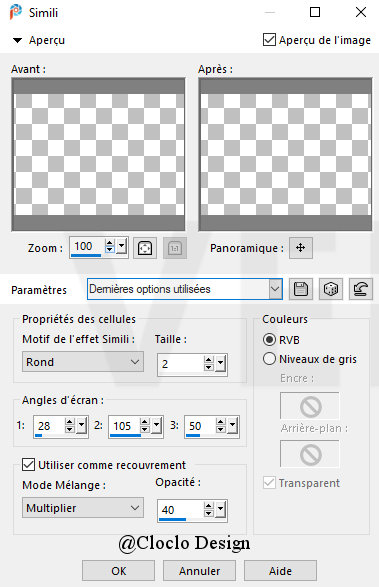
Task: Open the Opacité slider drop arrow
Action: 220,509
